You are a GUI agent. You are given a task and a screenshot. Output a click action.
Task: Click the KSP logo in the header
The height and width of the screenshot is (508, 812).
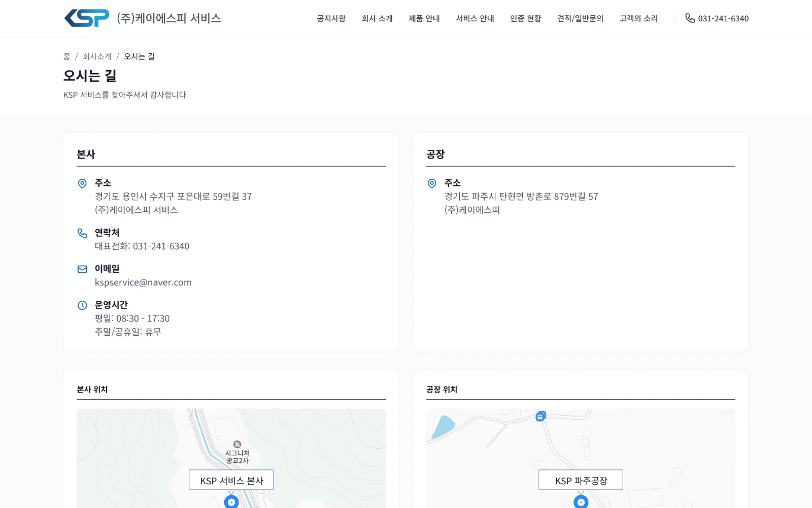(x=86, y=18)
